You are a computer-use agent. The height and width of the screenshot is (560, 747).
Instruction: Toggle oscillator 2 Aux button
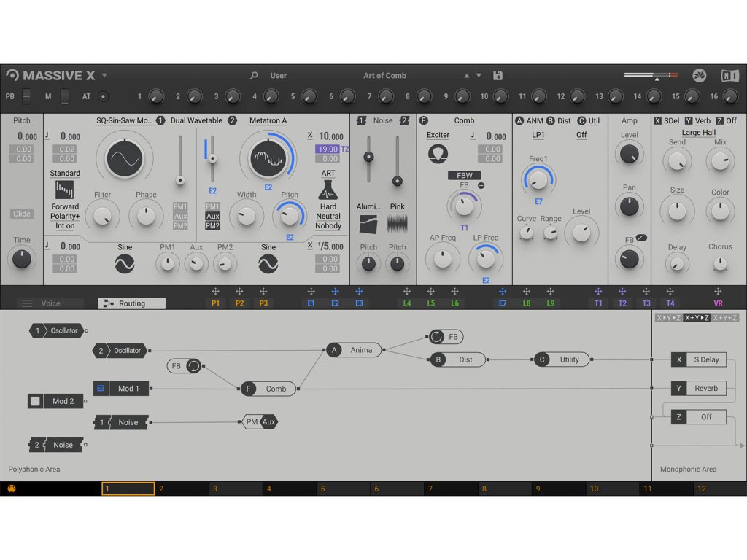(212, 216)
